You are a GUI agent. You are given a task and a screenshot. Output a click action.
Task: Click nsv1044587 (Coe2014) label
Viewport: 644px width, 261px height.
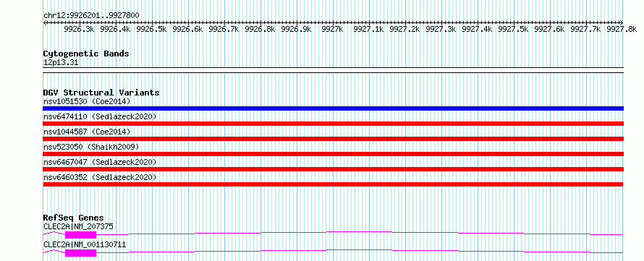87,132
